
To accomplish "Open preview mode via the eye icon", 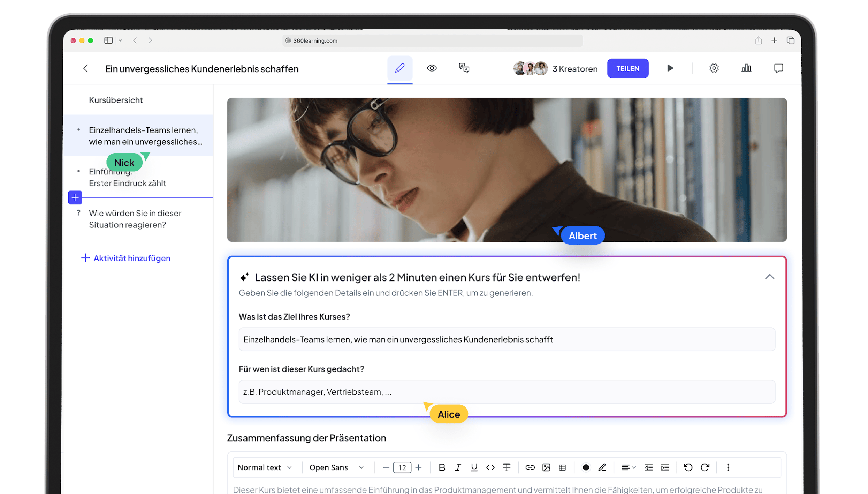I will (432, 68).
